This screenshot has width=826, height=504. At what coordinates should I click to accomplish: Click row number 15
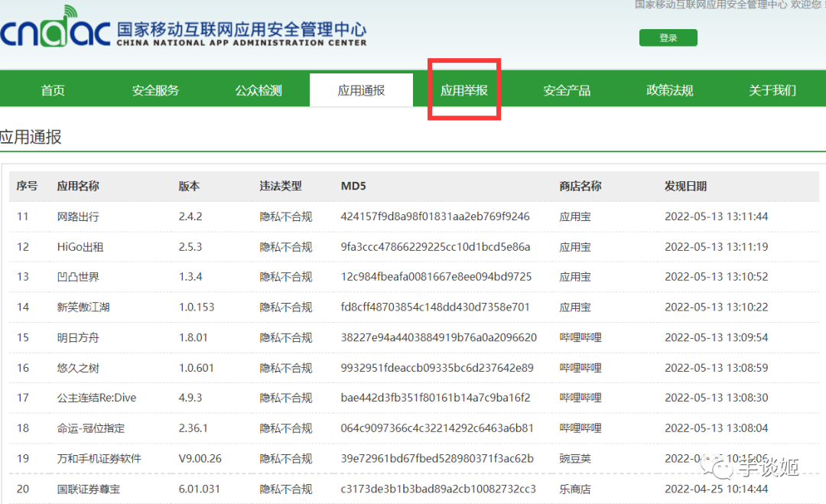coord(23,337)
